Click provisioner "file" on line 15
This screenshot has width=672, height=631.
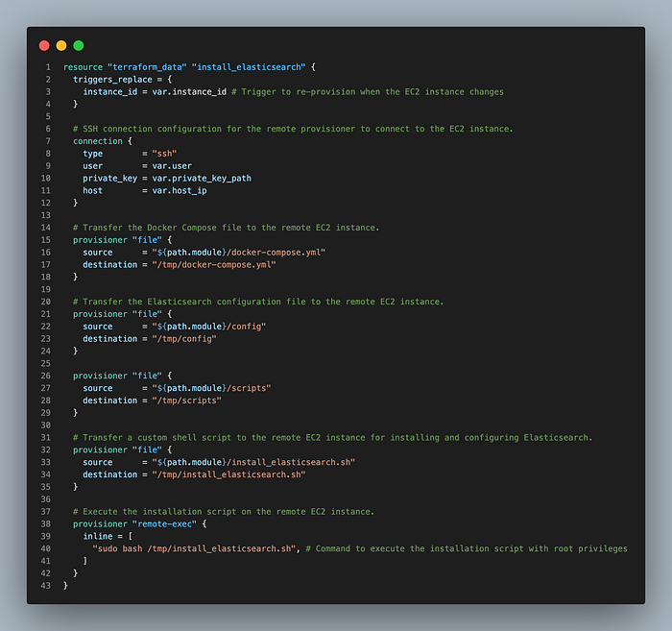coord(117,240)
